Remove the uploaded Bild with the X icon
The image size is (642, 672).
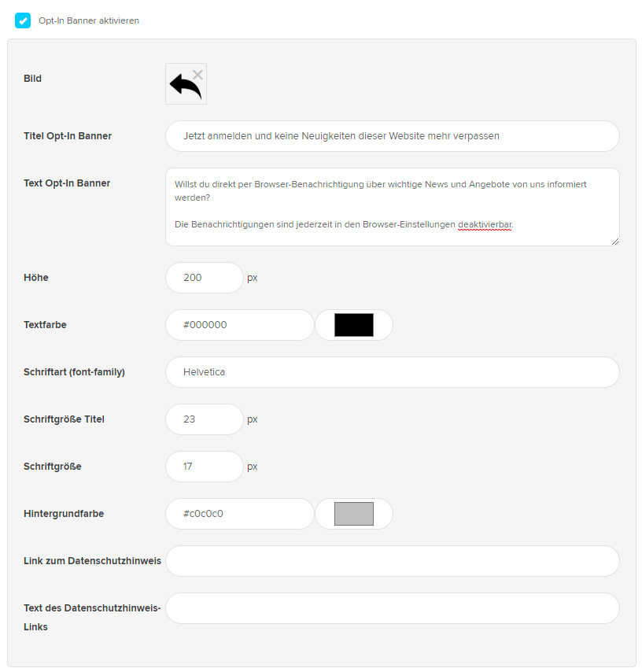[x=197, y=75]
